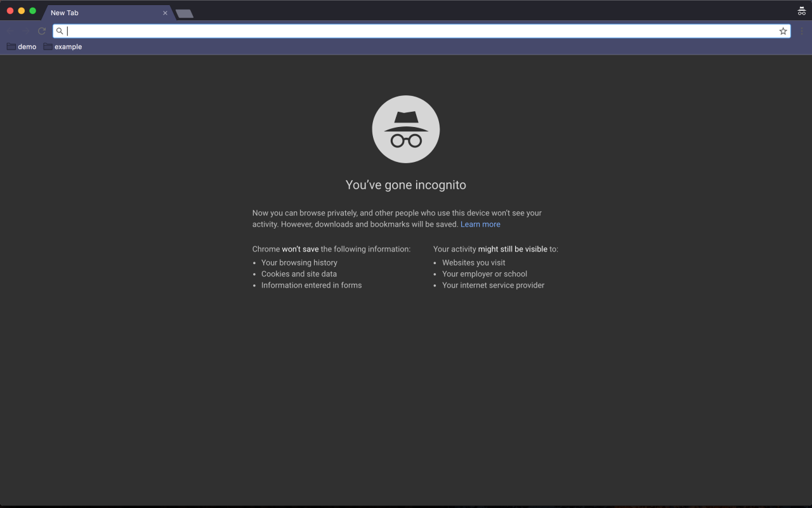Screen dimensions: 812x508
Task: Close the window with the red button
Action: 10,11
